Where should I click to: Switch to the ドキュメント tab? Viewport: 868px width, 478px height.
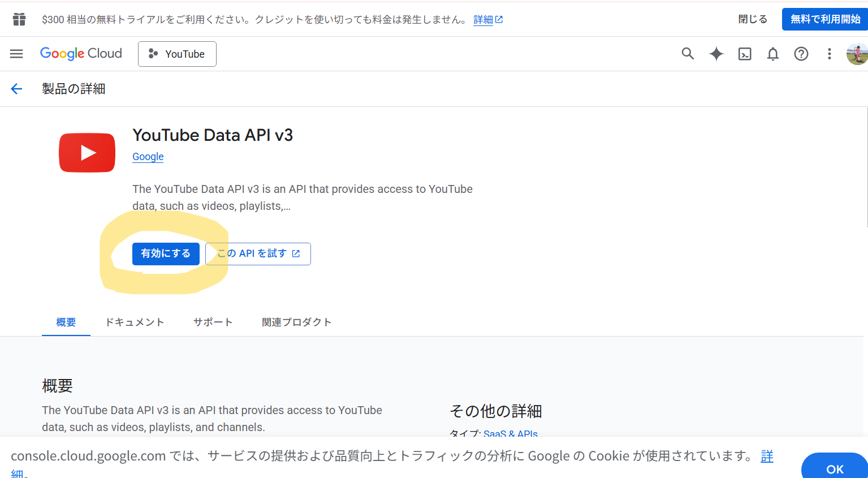(x=135, y=322)
